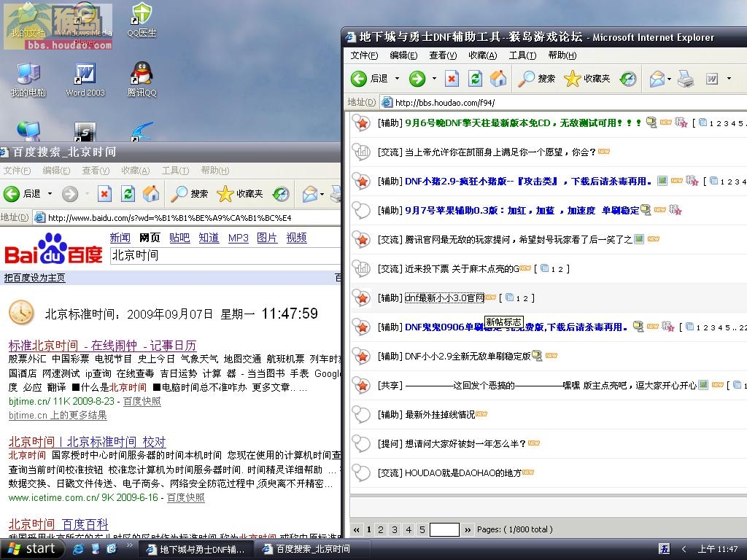The width and height of the screenshot is (747, 560).
Task: Open 北京时间 | 北京标准时间 校对 result link
Action: (88, 442)
